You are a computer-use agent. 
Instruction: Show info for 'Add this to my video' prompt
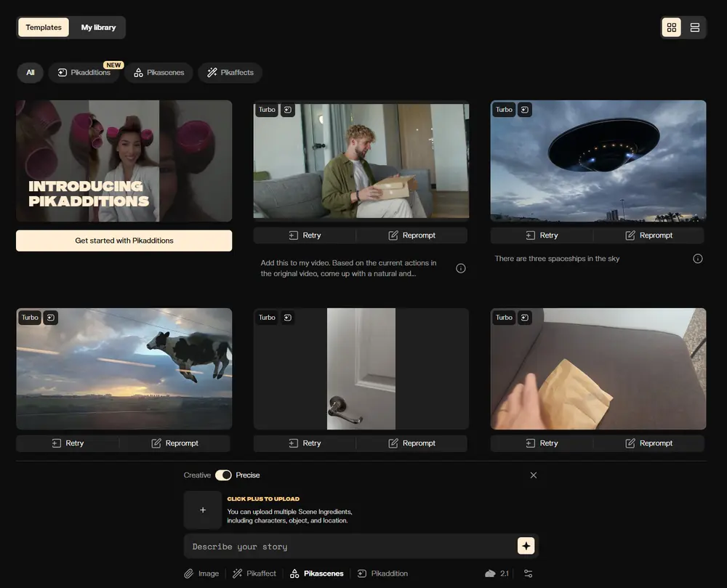pyautogui.click(x=460, y=268)
